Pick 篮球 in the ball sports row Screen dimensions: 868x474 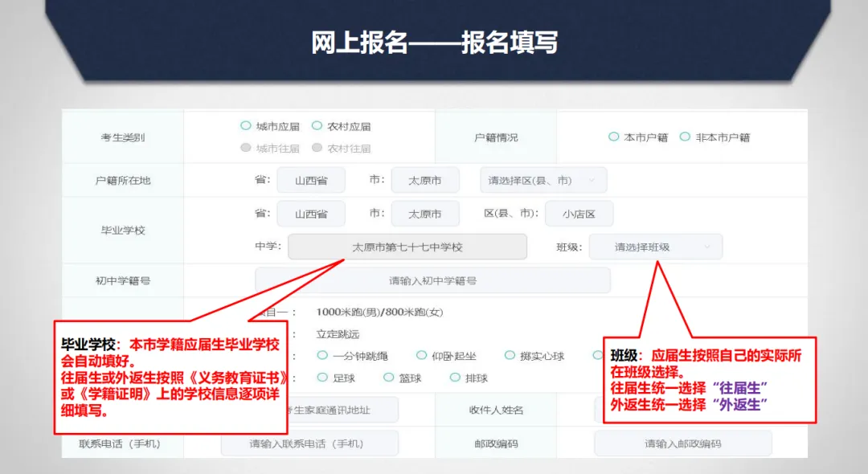click(387, 377)
